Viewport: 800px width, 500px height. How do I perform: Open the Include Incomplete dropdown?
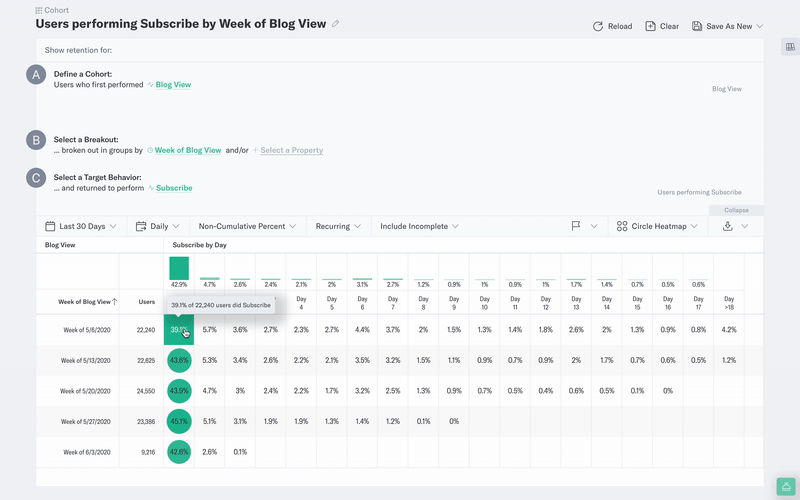tap(419, 226)
